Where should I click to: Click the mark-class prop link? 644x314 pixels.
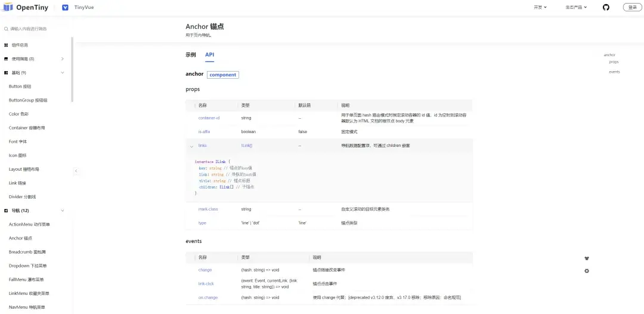(208, 209)
